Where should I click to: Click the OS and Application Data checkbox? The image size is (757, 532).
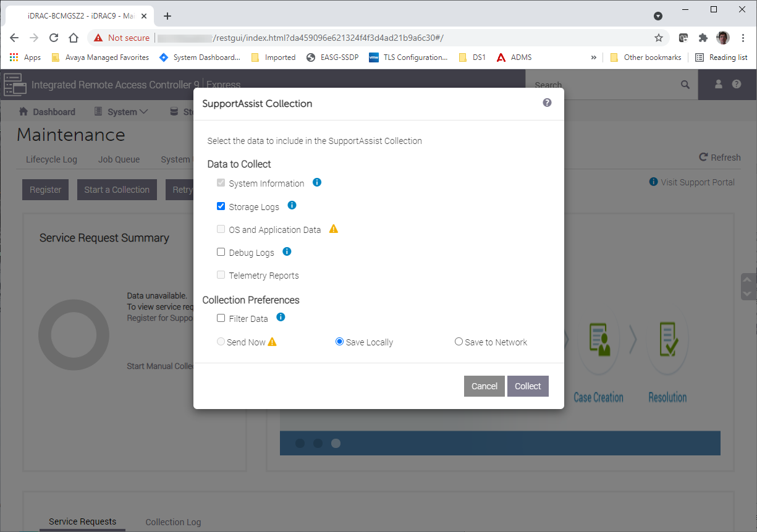point(221,229)
